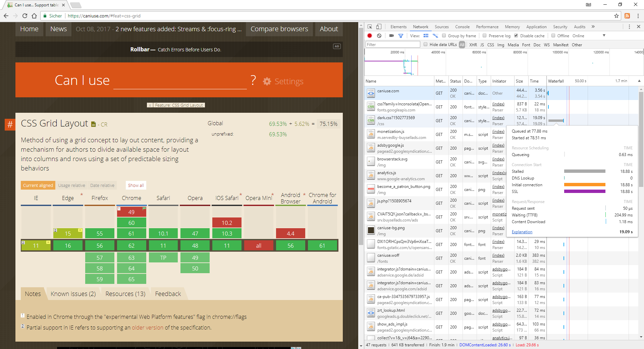This screenshot has height=349, width=644.
Task: Click the capture screenshots camera icon
Action: (391, 36)
